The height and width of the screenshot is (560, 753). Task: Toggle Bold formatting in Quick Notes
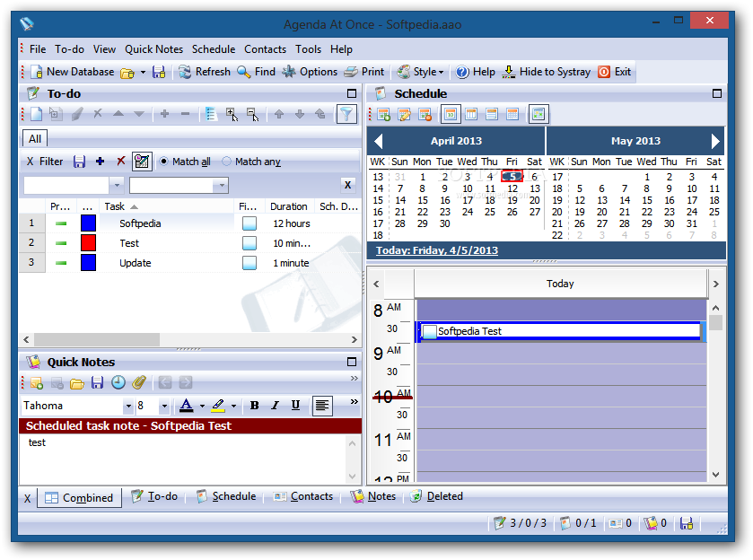click(255, 406)
